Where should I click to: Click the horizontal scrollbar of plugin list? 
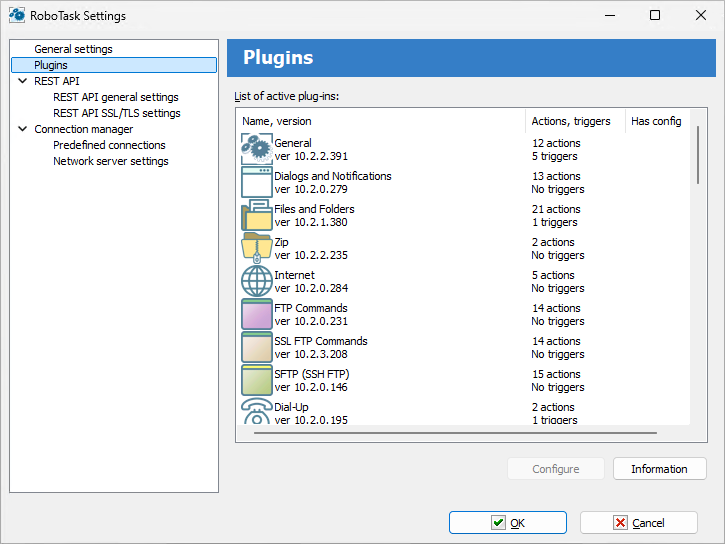click(455, 433)
